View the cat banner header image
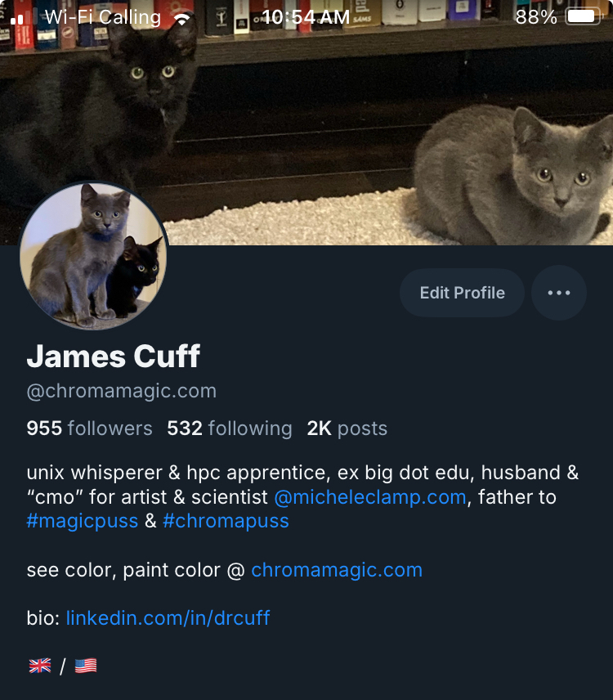Image resolution: width=613 pixels, height=700 pixels. tap(306, 123)
